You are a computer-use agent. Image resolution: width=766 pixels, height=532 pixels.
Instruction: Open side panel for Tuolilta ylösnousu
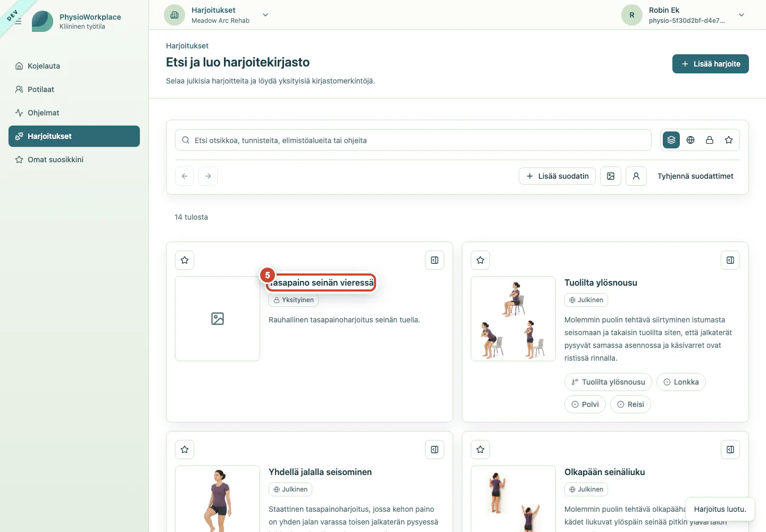click(730, 260)
